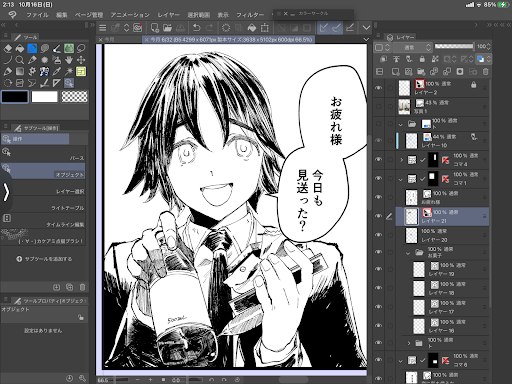Click the command bar Fill bucket icon
This screenshot has height=384, width=512.
tap(252, 28)
